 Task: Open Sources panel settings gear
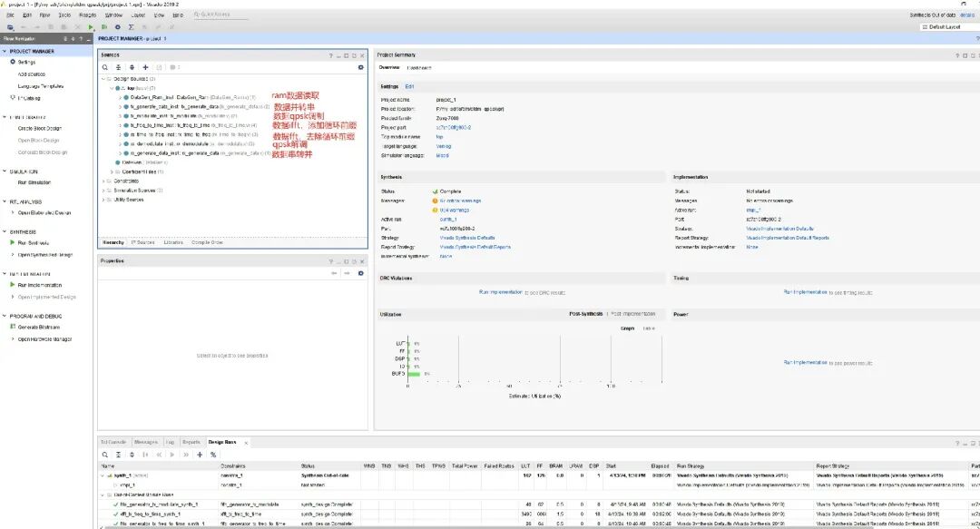(360, 67)
